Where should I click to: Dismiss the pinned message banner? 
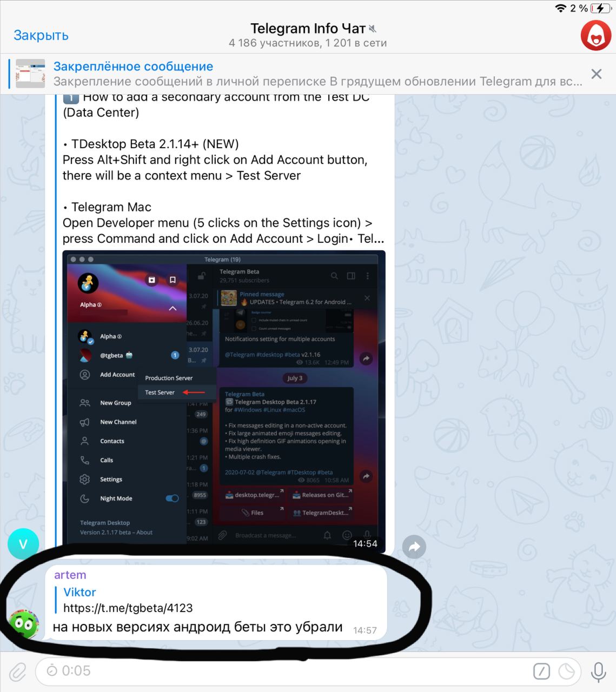(x=596, y=74)
